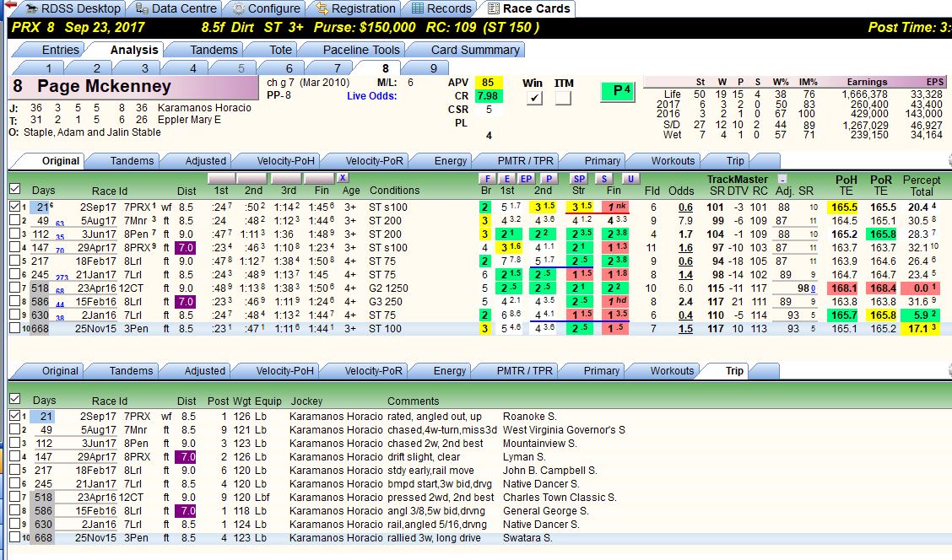
Task: Open Workouts tab in upper panel
Action: coord(673,161)
